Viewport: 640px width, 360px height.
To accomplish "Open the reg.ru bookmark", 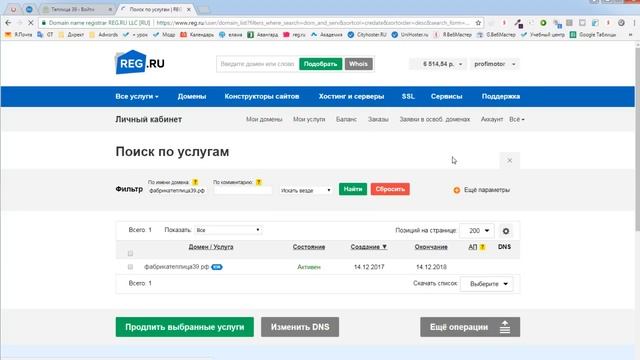I will (294, 35).
